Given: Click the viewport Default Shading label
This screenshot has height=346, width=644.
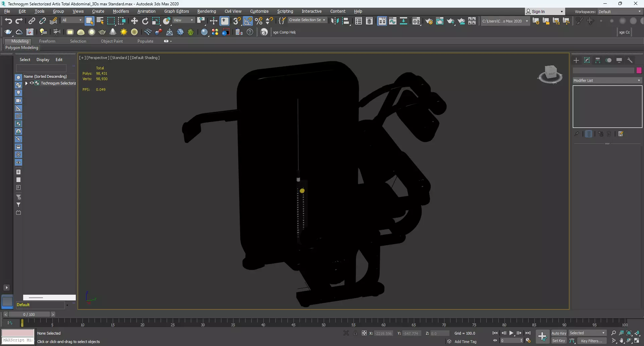Looking at the screenshot, I should point(145,58).
